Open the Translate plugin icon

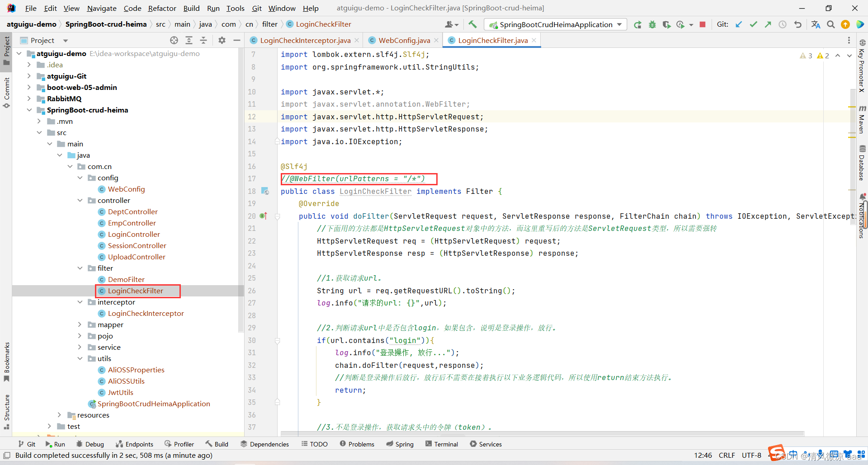point(816,24)
